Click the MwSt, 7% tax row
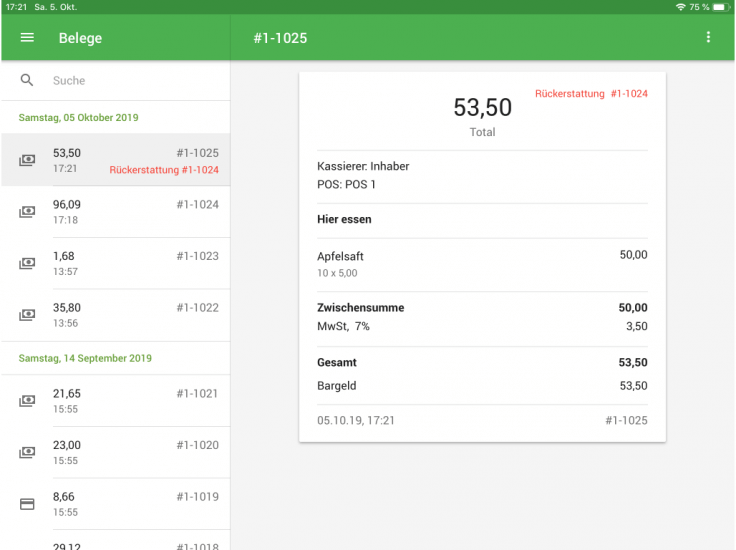The height and width of the screenshot is (550, 736). pyautogui.click(x=483, y=326)
